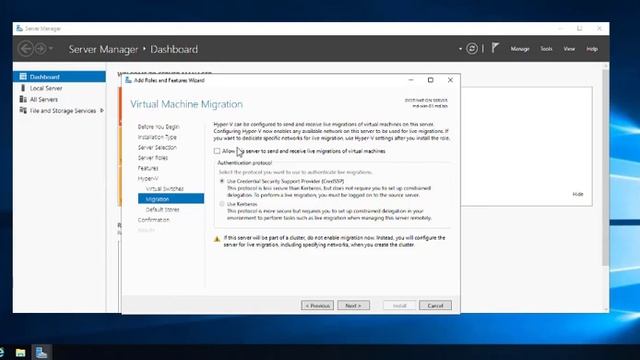The width and height of the screenshot is (640, 360).
Task: Go to Server Roles step
Action: (x=153, y=158)
